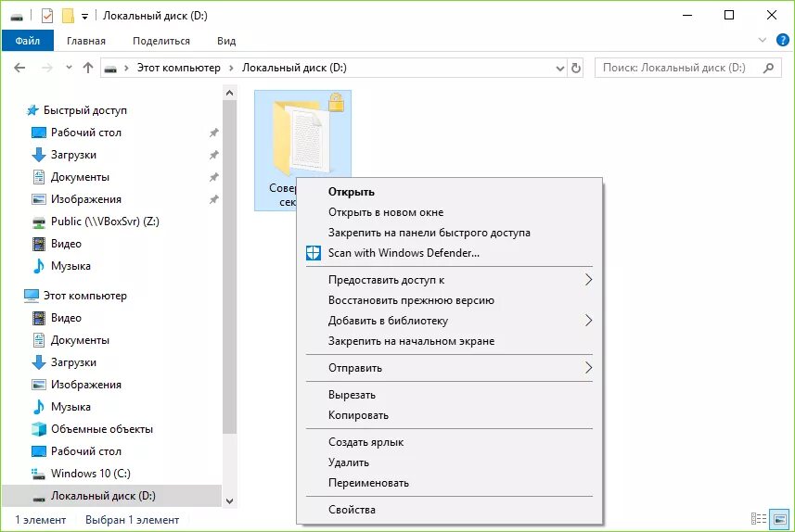
Task: Go up one level with the up arrow
Action: coord(88,68)
